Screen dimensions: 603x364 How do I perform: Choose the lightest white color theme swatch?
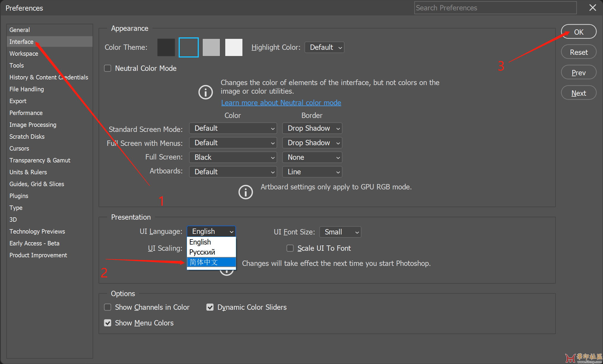pyautogui.click(x=234, y=47)
